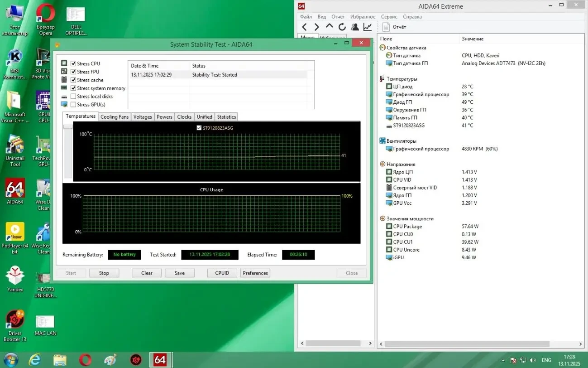Switch to the Cooling Fans tab
Screen dimensions: 588x368
tap(115, 116)
